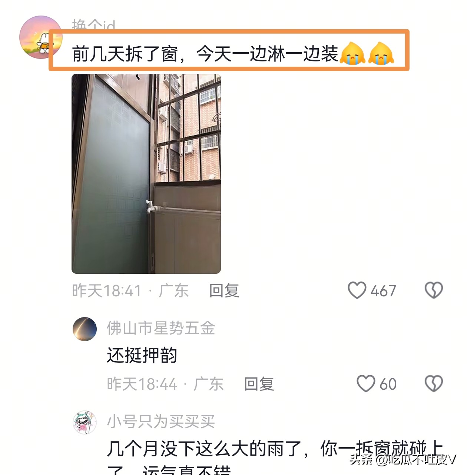This screenshot has height=476, width=467.
Task: Open username 小号只为买买买
Action: click(x=161, y=422)
